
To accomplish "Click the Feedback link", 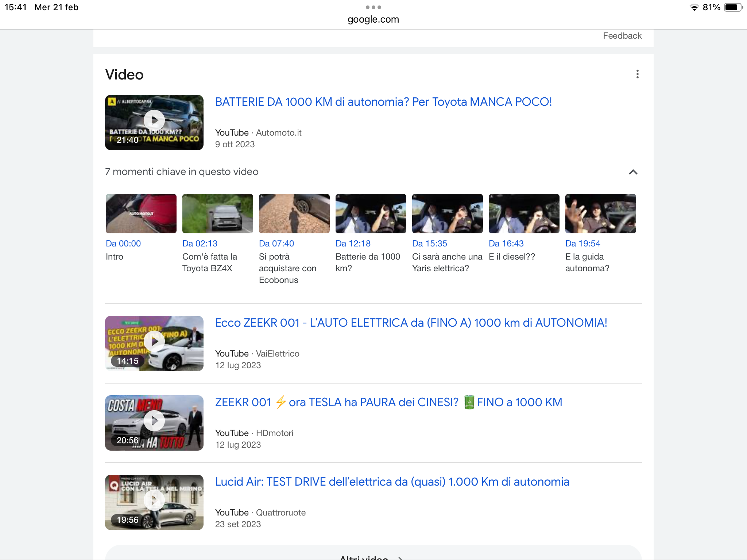I will (622, 36).
